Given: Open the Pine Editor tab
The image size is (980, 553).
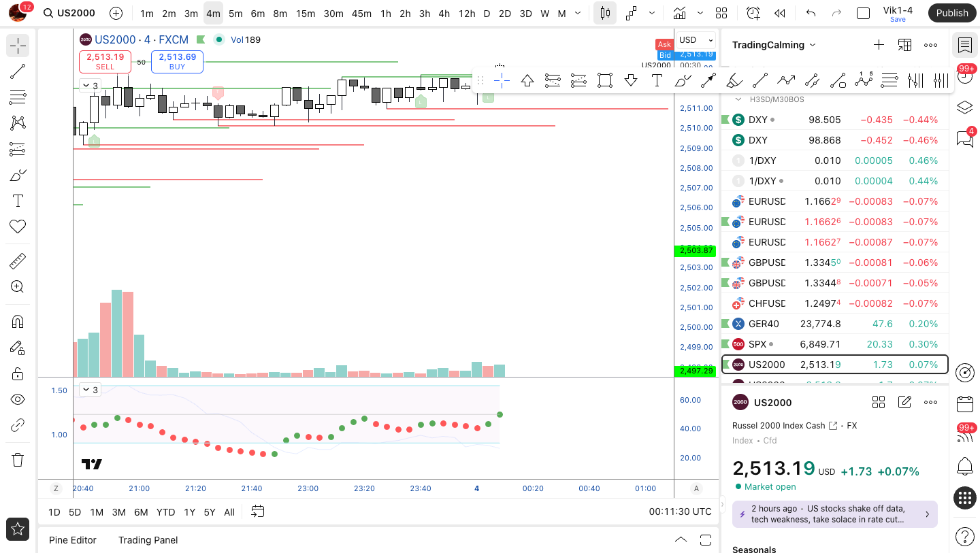Looking at the screenshot, I should pyautogui.click(x=73, y=540).
